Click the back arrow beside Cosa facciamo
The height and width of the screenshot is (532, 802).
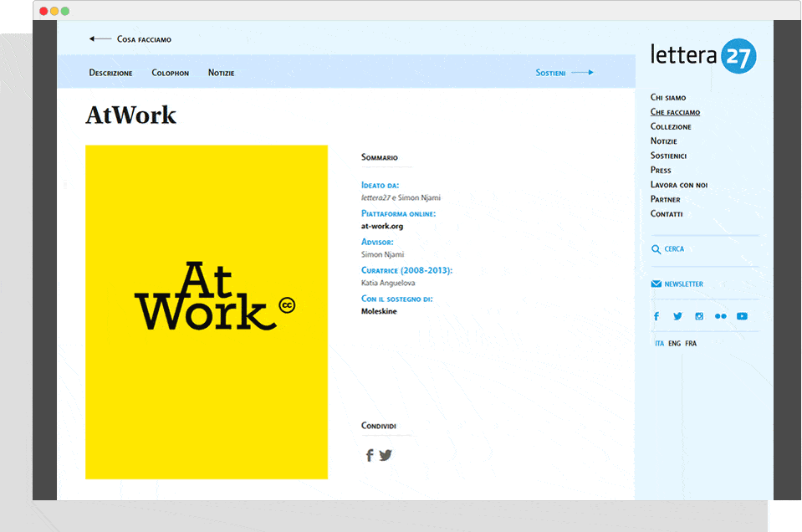click(x=100, y=38)
